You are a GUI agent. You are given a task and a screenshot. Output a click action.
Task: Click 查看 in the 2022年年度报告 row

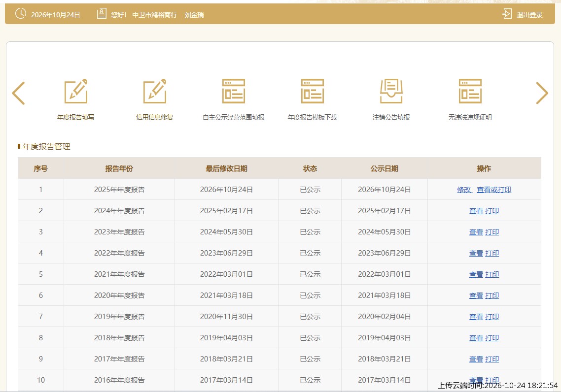click(476, 253)
